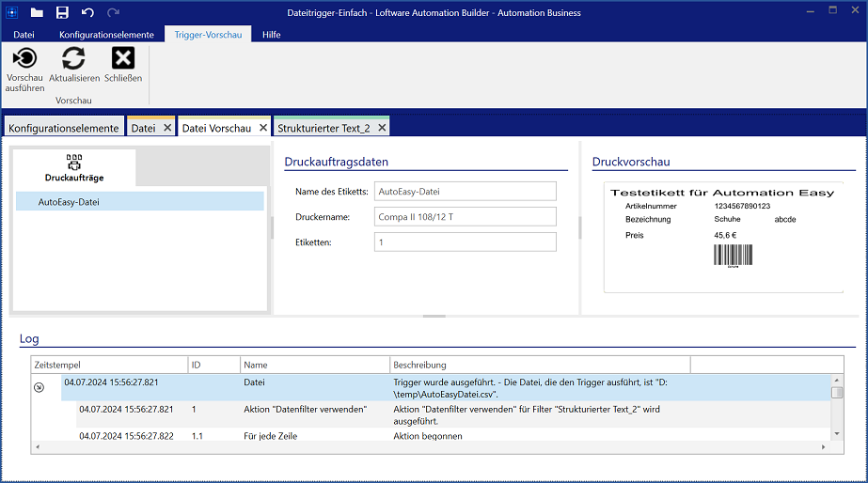Image resolution: width=868 pixels, height=483 pixels.
Task: Click the Aktualisieren refresh icon
Action: (x=73, y=59)
